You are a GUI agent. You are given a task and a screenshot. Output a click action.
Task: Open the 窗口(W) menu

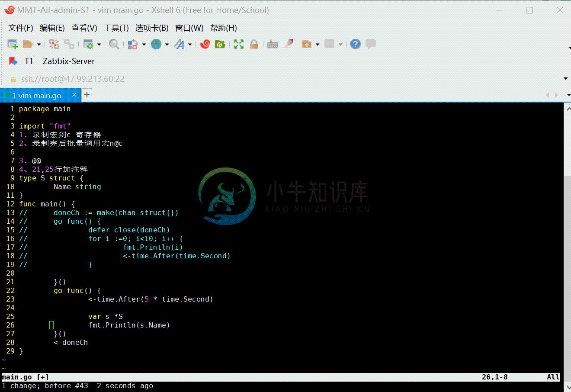click(x=189, y=28)
